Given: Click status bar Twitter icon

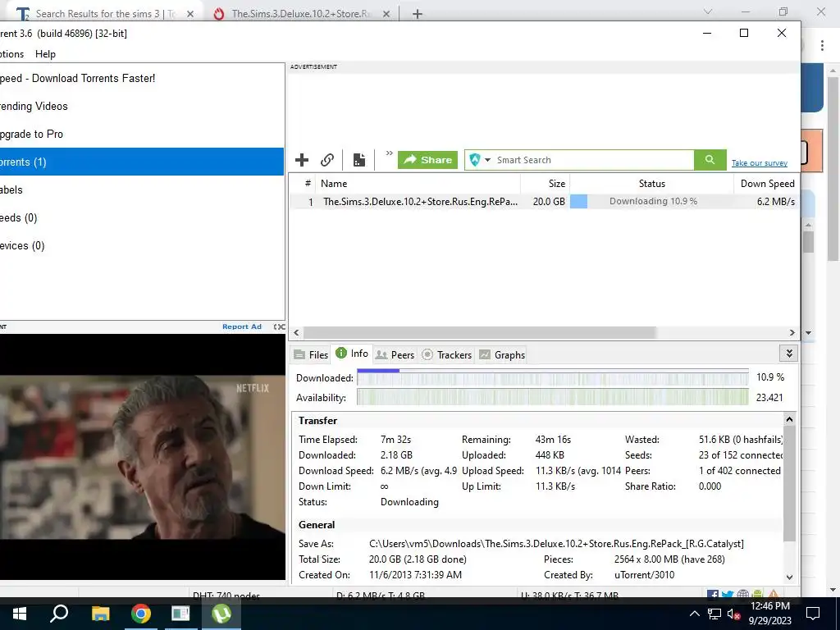Looking at the screenshot, I should pyautogui.click(x=727, y=594).
